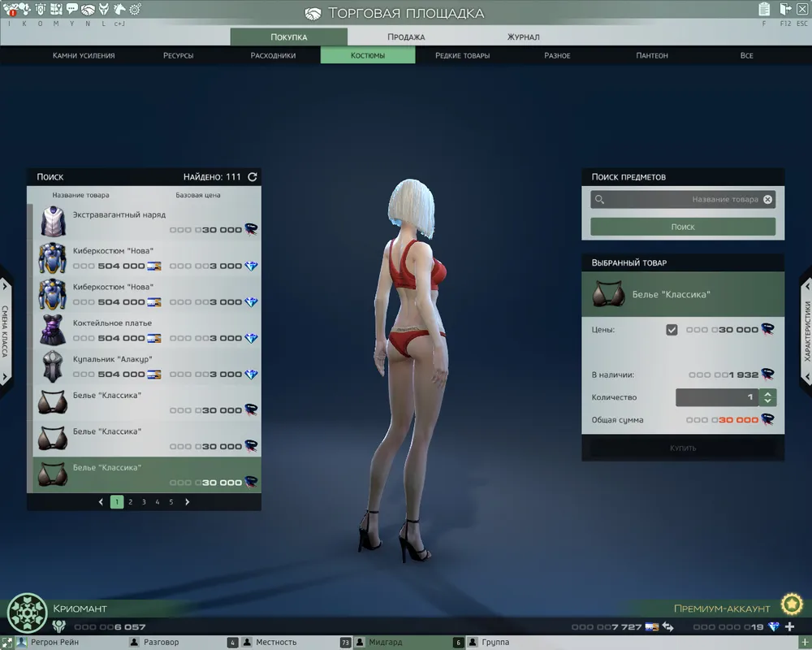Click the Cryomancer snowflake class emblem
Screen dimensions: 812x650
point(27,613)
